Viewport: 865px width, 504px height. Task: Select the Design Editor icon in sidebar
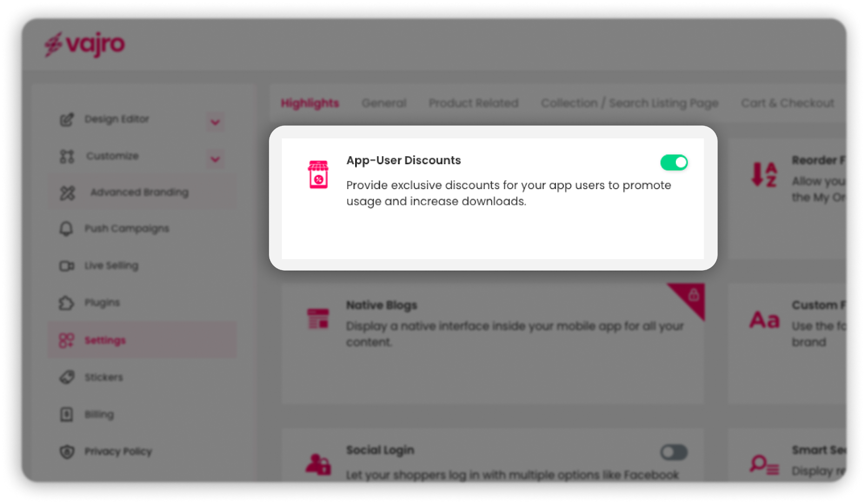click(67, 119)
